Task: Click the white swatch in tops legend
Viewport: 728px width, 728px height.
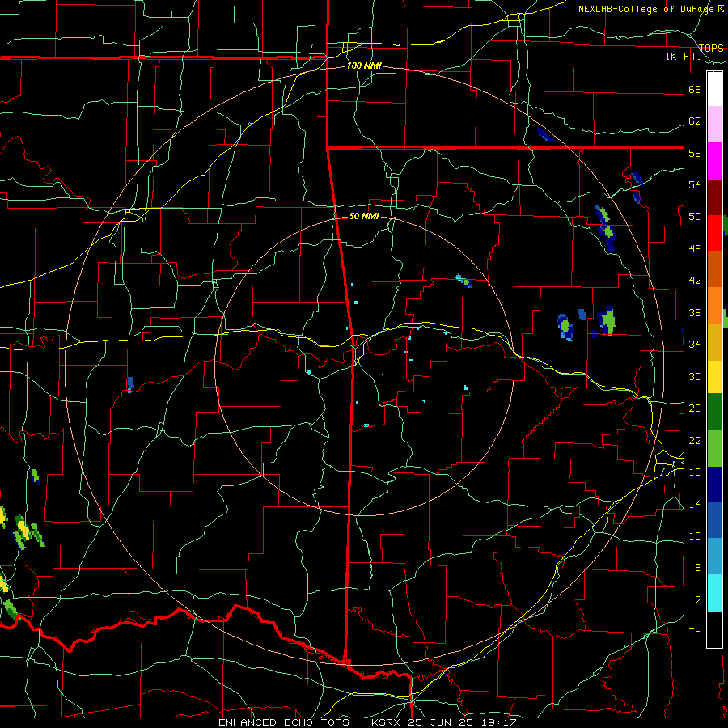Action: (714, 89)
